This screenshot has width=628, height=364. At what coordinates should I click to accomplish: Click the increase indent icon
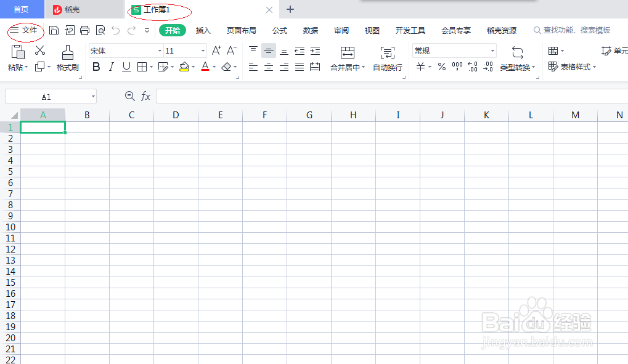[315, 51]
